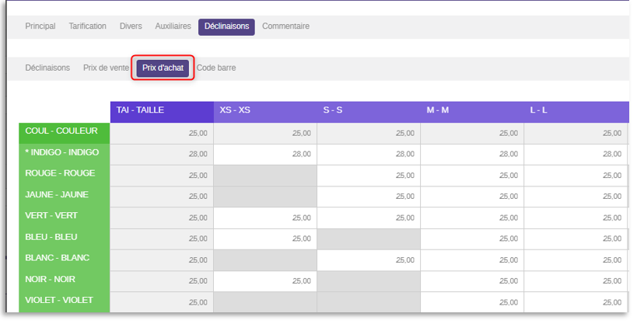Open the Principal tab
This screenshot has width=644, height=324.
pos(40,26)
